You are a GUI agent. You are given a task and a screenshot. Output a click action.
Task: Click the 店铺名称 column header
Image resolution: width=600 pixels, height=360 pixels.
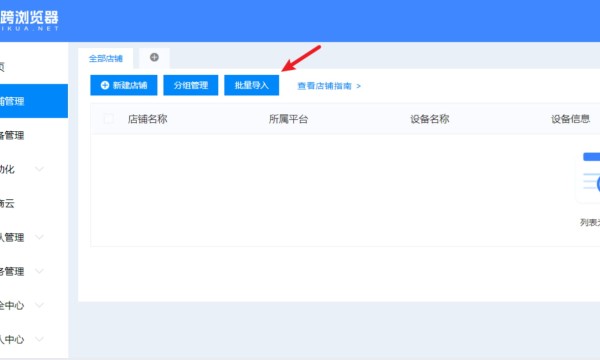147,119
